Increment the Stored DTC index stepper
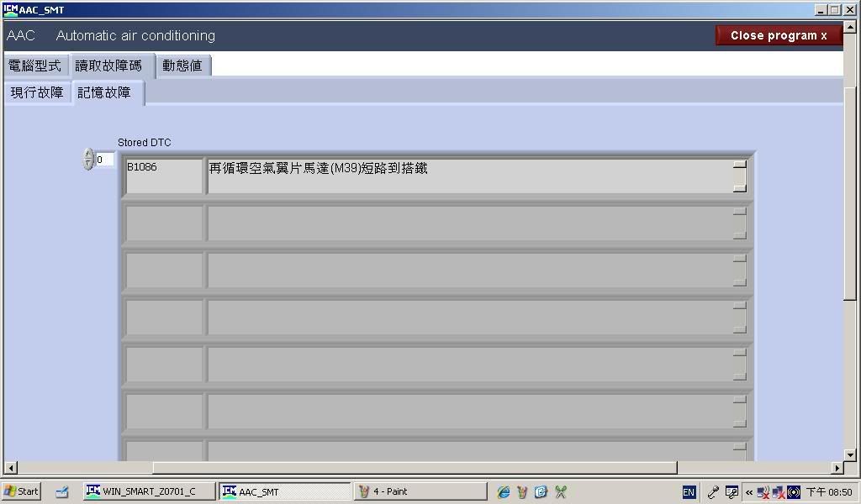Image resolution: width=861 pixels, height=504 pixels. (x=88, y=155)
